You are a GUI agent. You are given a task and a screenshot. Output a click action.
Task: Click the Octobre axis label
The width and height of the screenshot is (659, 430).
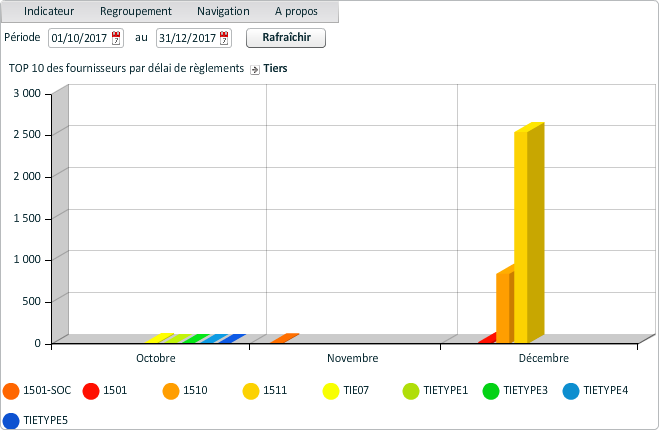point(156,358)
